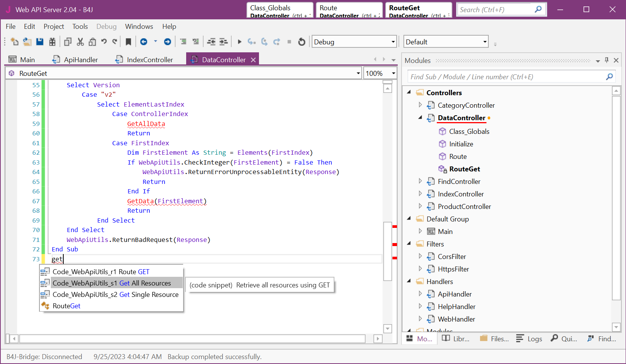The height and width of the screenshot is (364, 626).
Task: Open the Project menu
Action: tap(53, 27)
